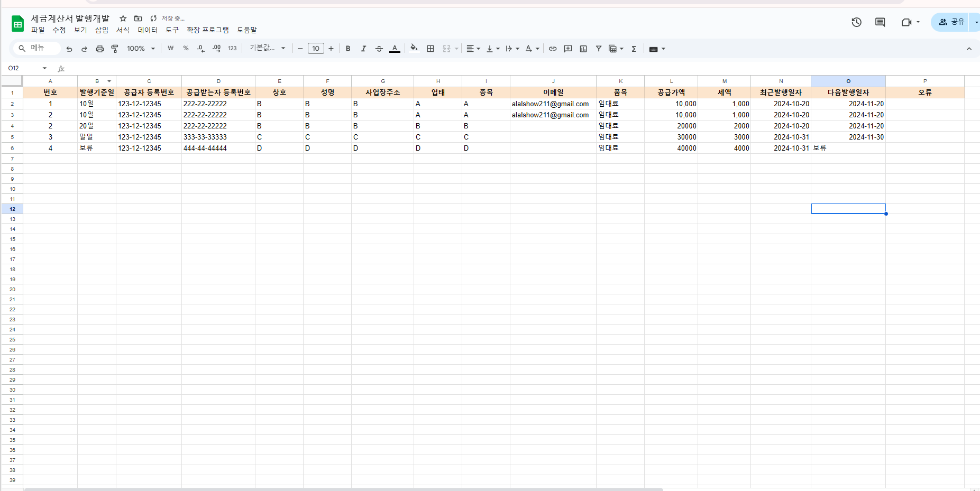Star this spreadsheet document

(123, 18)
